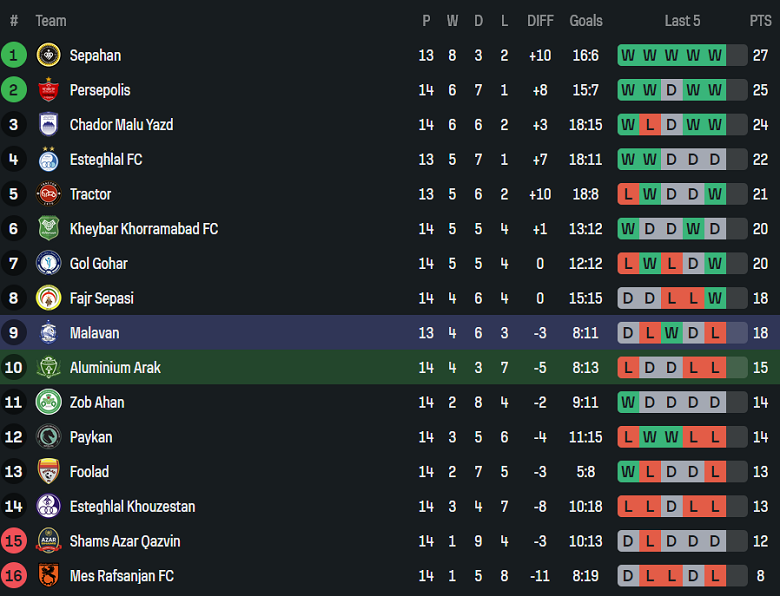Click the Persepolis team logo
The image size is (780, 596).
(48, 90)
